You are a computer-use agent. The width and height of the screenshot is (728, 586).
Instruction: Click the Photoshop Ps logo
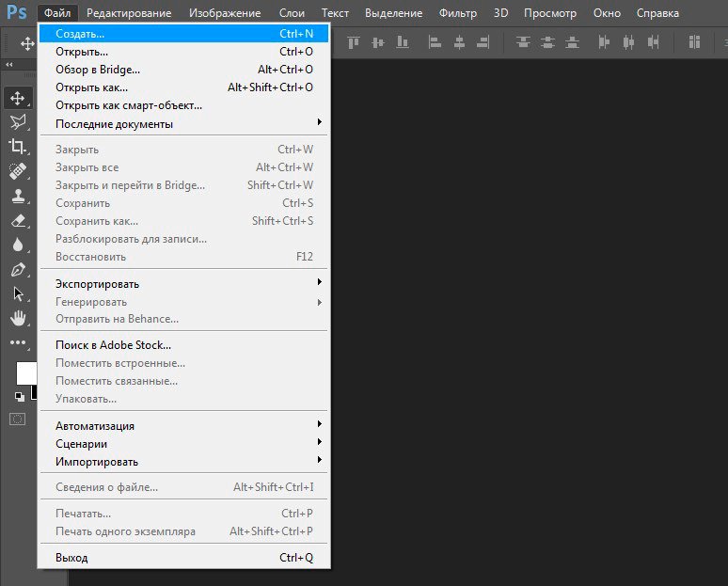tap(17, 12)
